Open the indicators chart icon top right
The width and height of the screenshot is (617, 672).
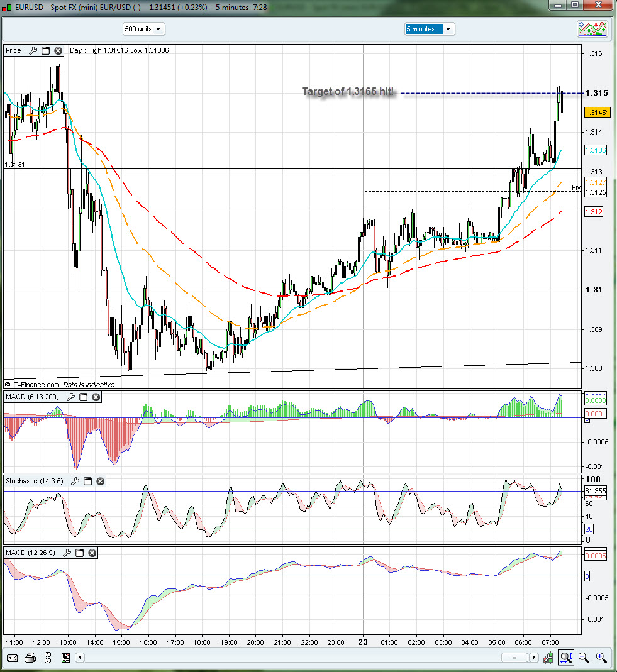click(592, 29)
